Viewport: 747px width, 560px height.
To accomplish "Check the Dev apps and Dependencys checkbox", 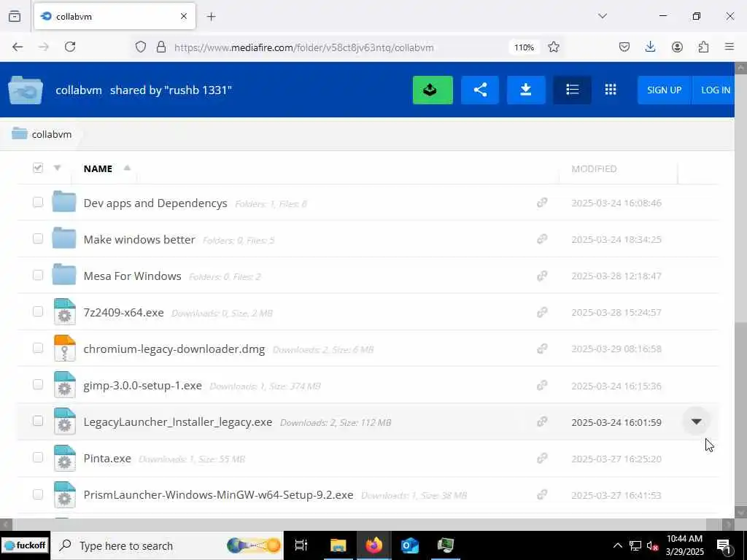I will pyautogui.click(x=38, y=203).
